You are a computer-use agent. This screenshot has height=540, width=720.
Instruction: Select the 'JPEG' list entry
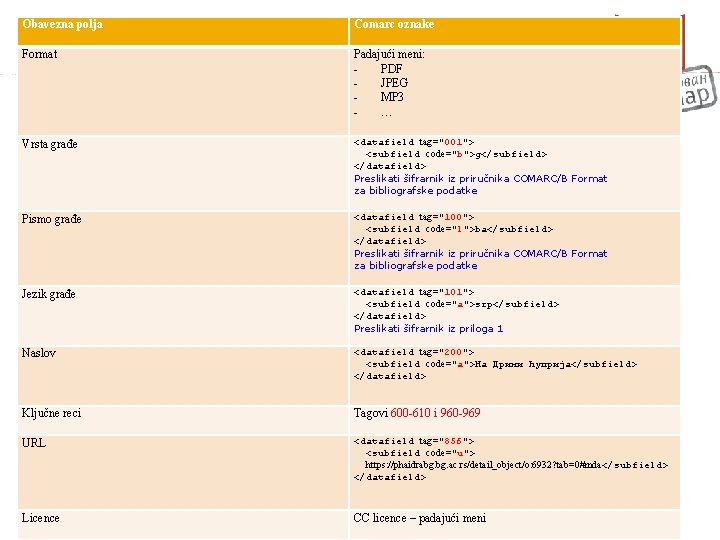(394, 83)
